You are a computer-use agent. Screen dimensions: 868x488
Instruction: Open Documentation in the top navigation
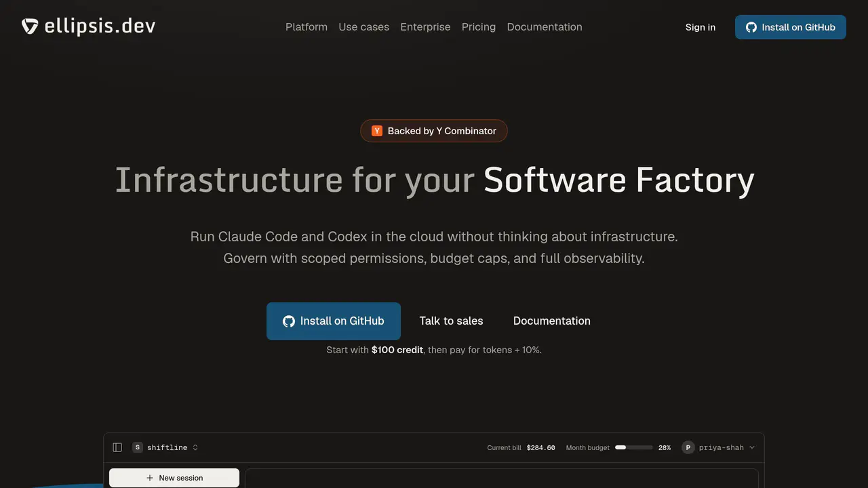(545, 27)
